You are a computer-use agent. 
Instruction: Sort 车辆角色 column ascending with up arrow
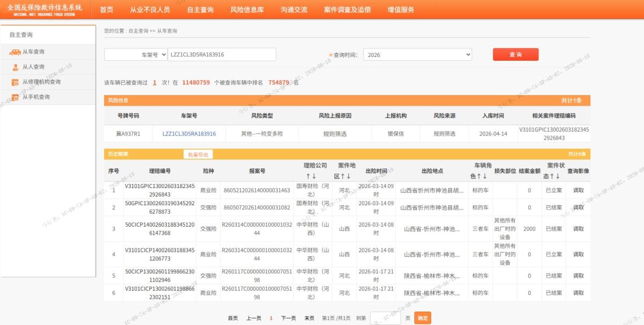coord(479,176)
